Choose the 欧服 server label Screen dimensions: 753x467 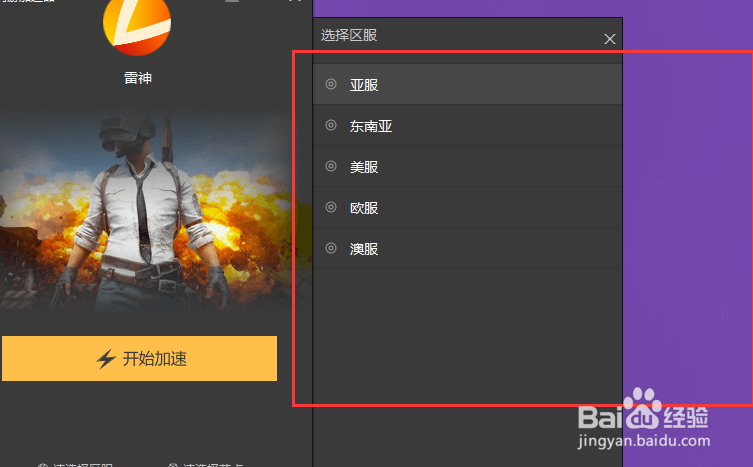tap(364, 208)
